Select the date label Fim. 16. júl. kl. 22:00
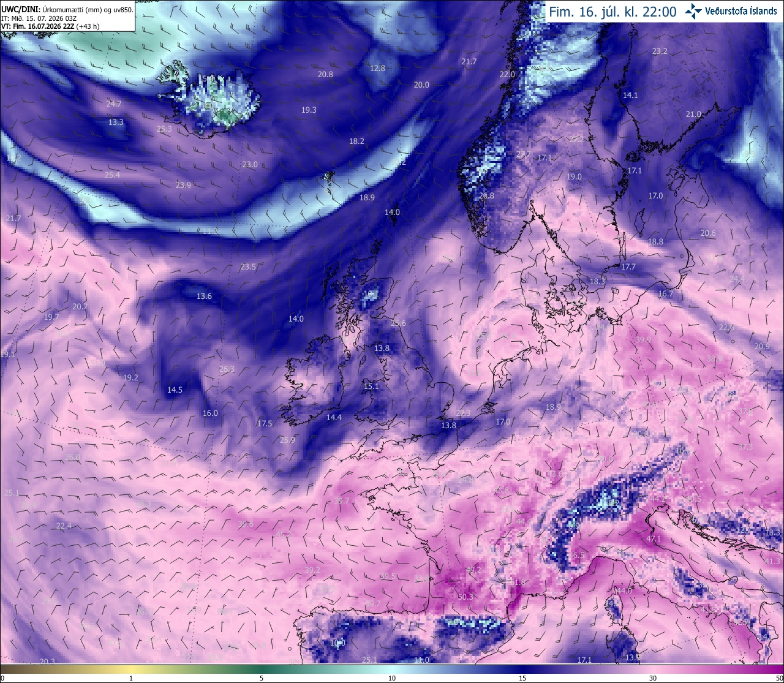 [612, 12]
